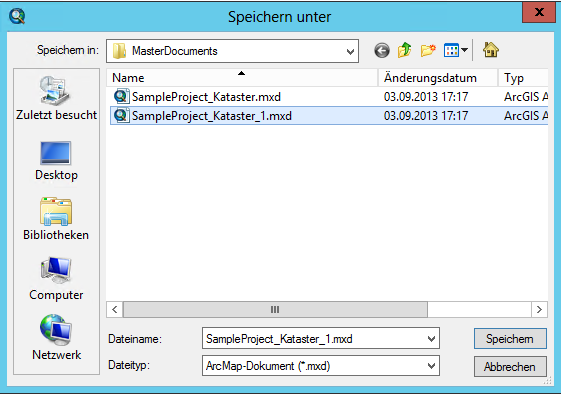
Task: Open Zuletzt besucht location
Action: click(56, 98)
